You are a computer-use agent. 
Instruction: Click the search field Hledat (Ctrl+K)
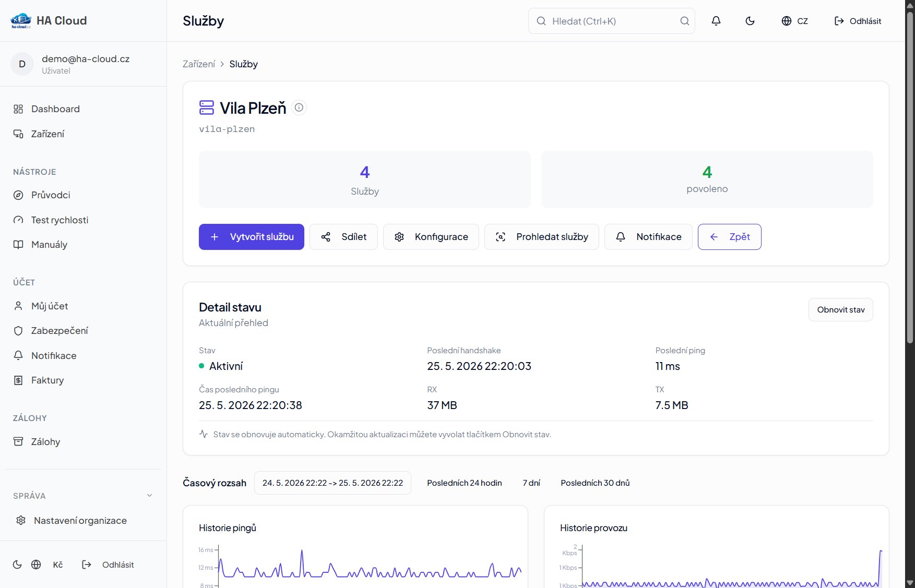tap(611, 21)
